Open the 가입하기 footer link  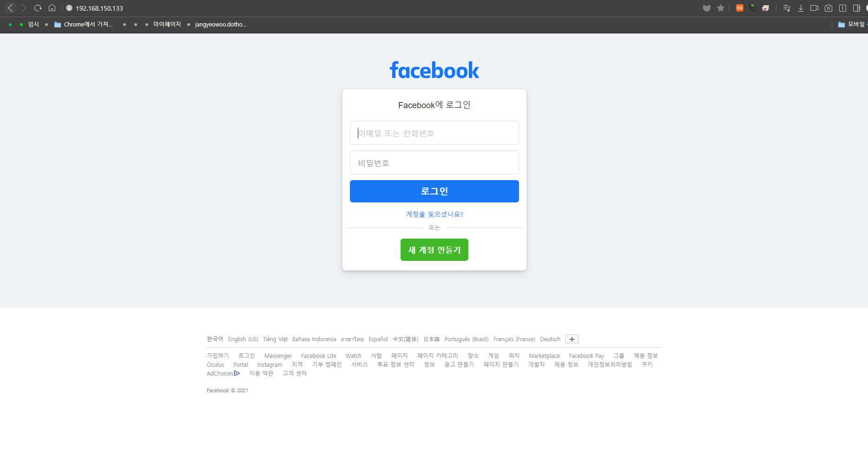point(218,356)
